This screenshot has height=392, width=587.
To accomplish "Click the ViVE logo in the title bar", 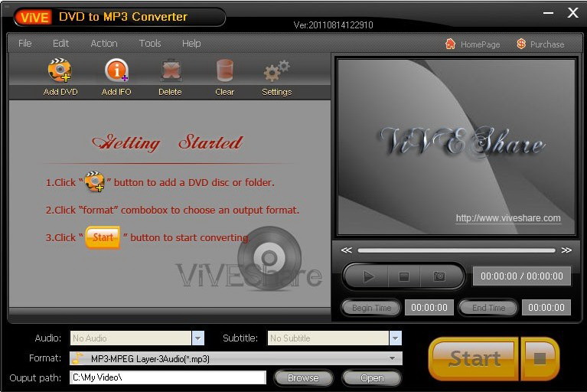I will pos(34,17).
